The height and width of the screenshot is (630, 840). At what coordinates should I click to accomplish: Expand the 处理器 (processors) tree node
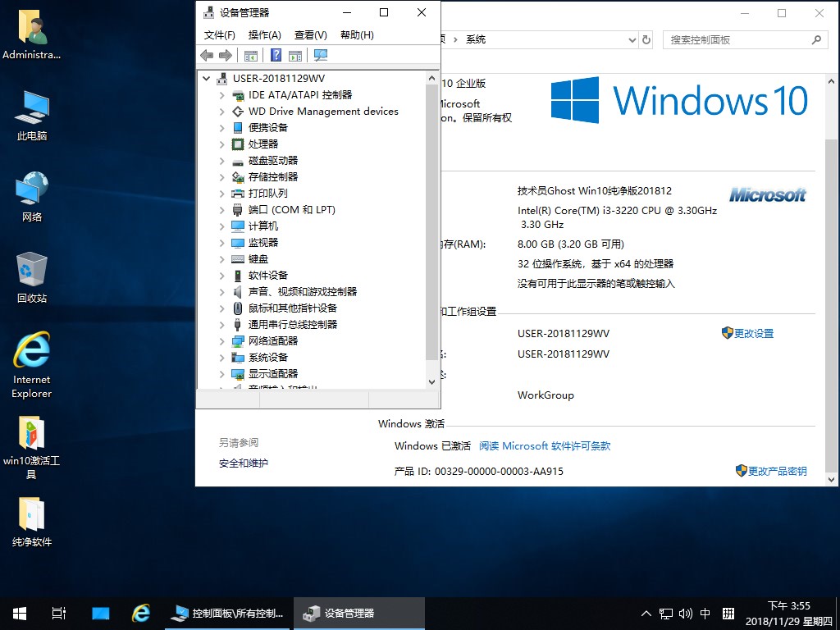[x=221, y=144]
